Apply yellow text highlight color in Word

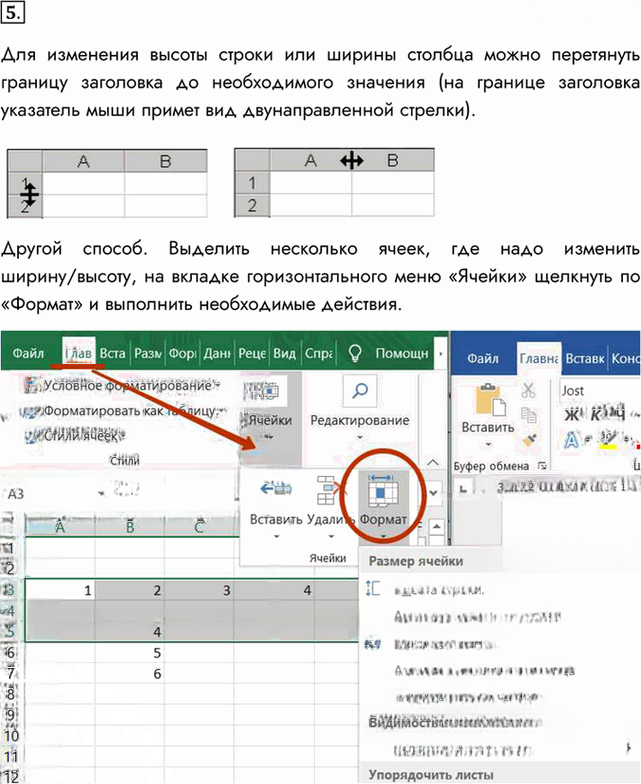point(608,440)
